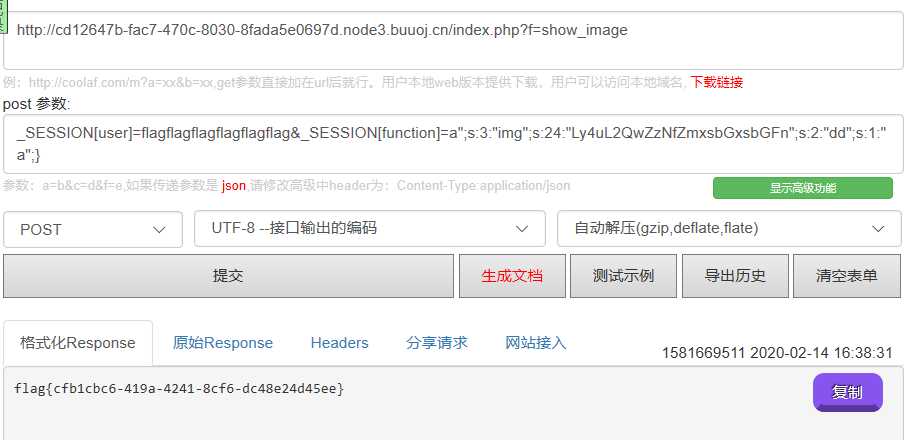Click the green tab at top-left corner
Screen dimensions: 913x440
click(3, 16)
